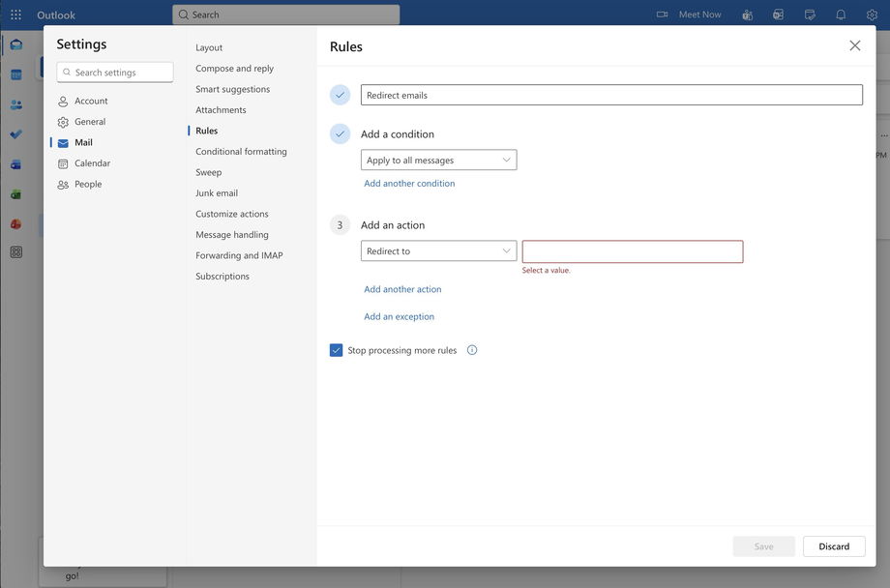Open the To Do checkmark app

tap(15, 134)
